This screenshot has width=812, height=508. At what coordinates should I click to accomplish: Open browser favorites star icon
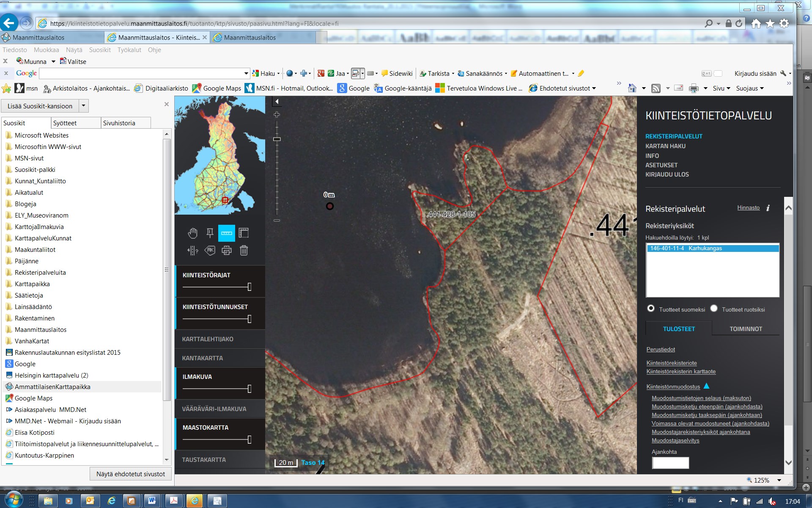tap(770, 24)
